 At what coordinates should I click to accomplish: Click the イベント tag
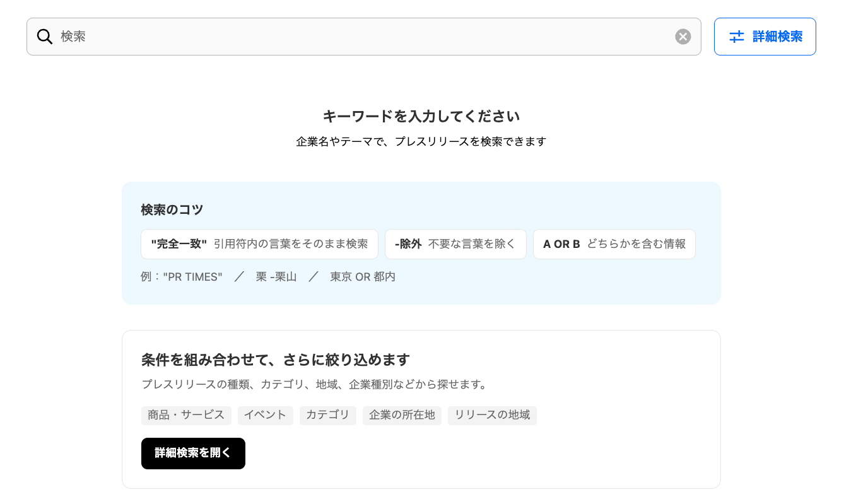[x=266, y=415]
